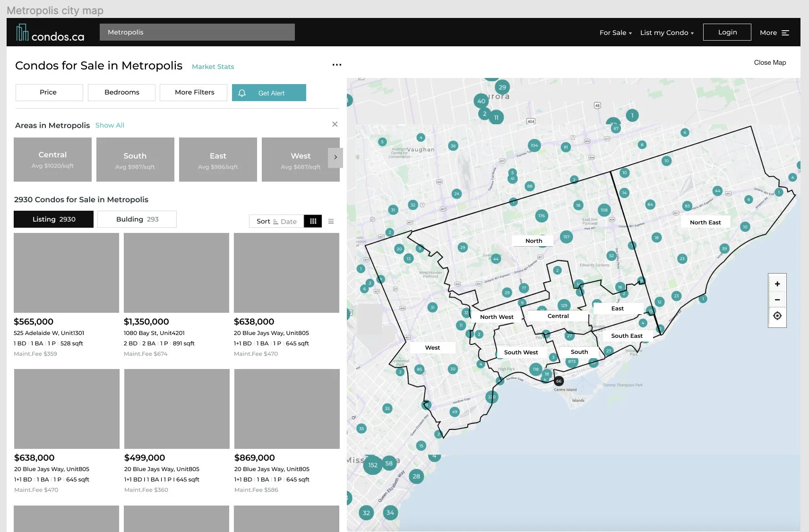Click the 108 map cluster marker

[x=604, y=210]
